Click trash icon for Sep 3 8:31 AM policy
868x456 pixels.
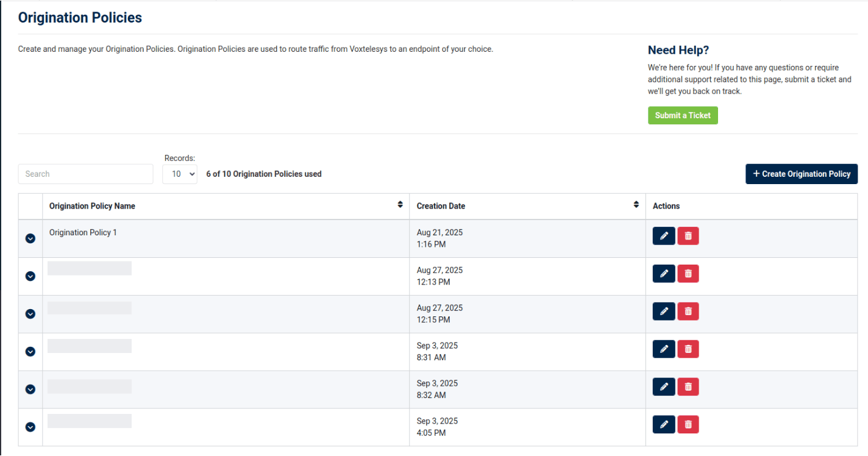coord(688,349)
